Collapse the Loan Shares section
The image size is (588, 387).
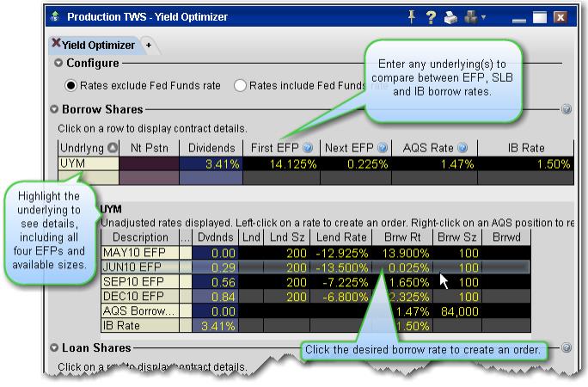click(55, 348)
